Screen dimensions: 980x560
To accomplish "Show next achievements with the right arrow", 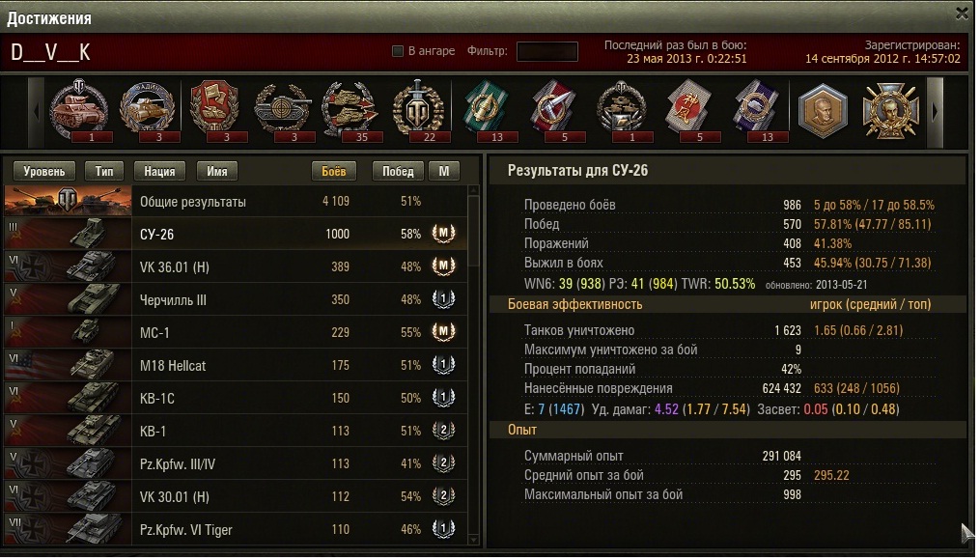I will click(935, 113).
